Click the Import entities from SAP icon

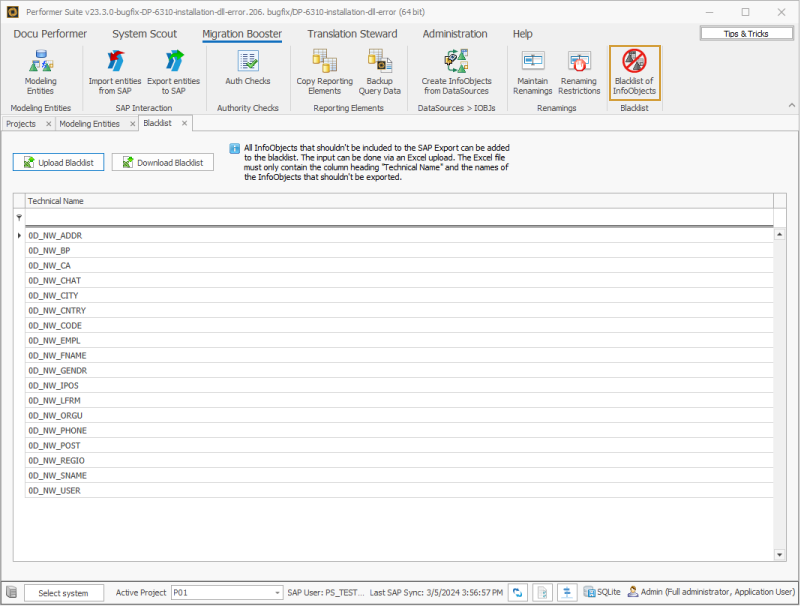pyautogui.click(x=115, y=71)
